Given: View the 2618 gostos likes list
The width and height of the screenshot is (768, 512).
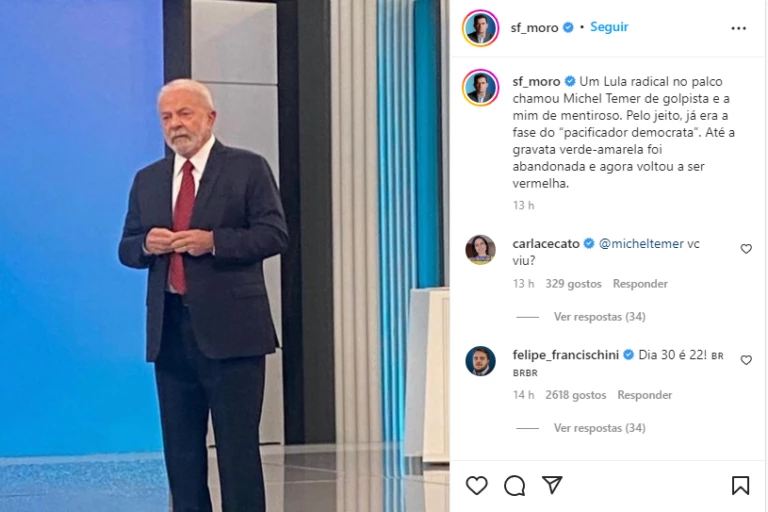Looking at the screenshot, I should 576,395.
